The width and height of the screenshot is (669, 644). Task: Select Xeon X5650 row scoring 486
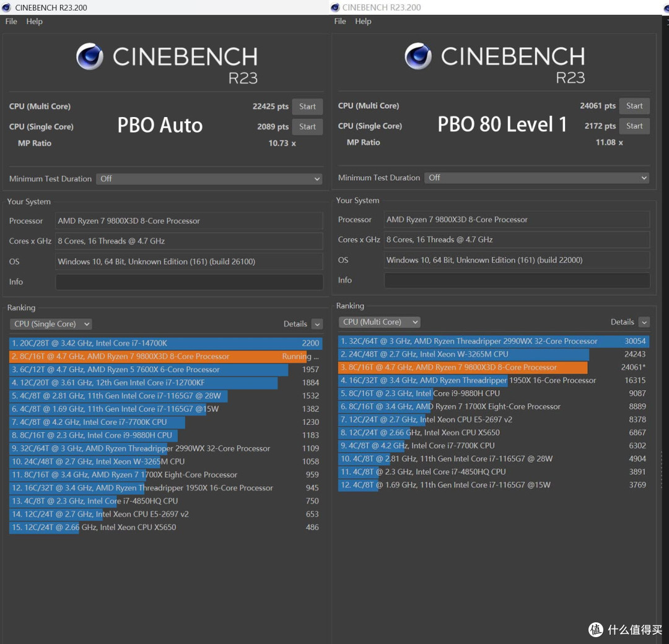[165, 528]
